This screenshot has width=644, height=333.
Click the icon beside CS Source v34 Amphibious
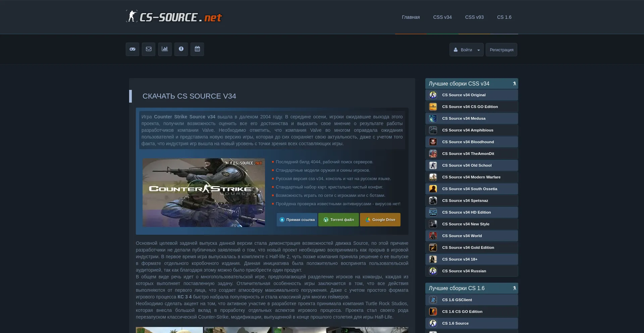[433, 130]
